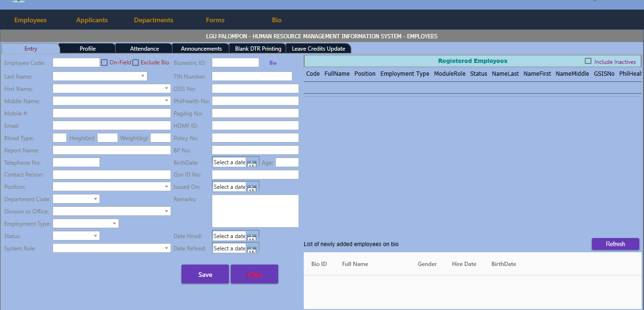This screenshot has height=310, width=644.
Task: Check the Include Inactives box
Action: point(588,62)
